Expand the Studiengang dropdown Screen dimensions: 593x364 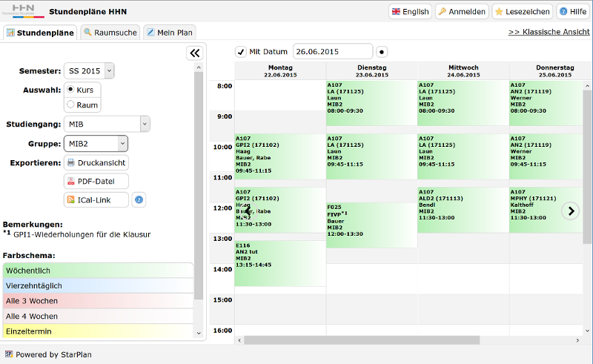point(107,124)
